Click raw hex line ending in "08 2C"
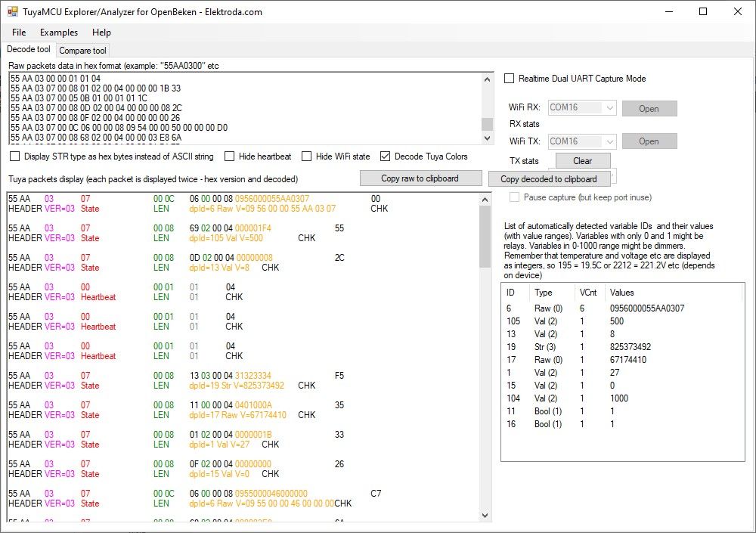 point(96,108)
